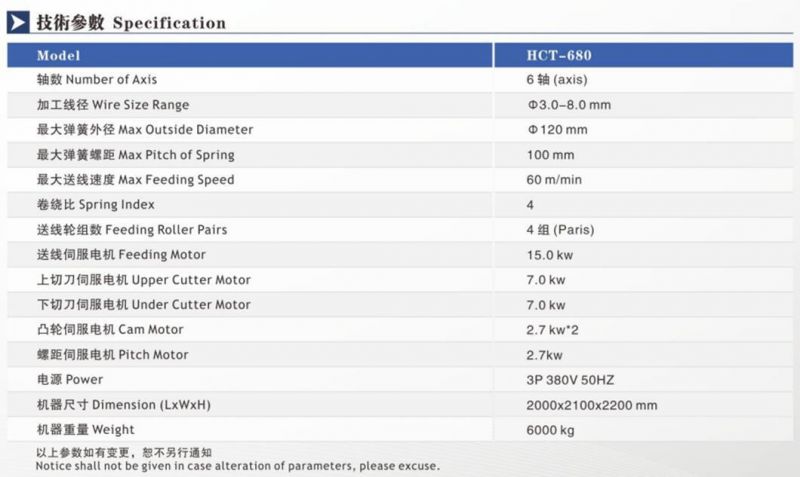Viewport: 800px width, 477px height.
Task: Click the 6 轴 (axis) value
Action: 557,80
